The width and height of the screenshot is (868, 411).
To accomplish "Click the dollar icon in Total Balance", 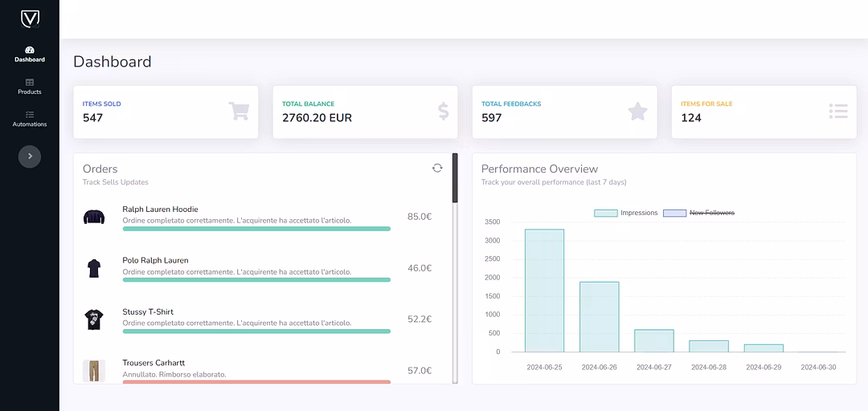I will [x=443, y=111].
